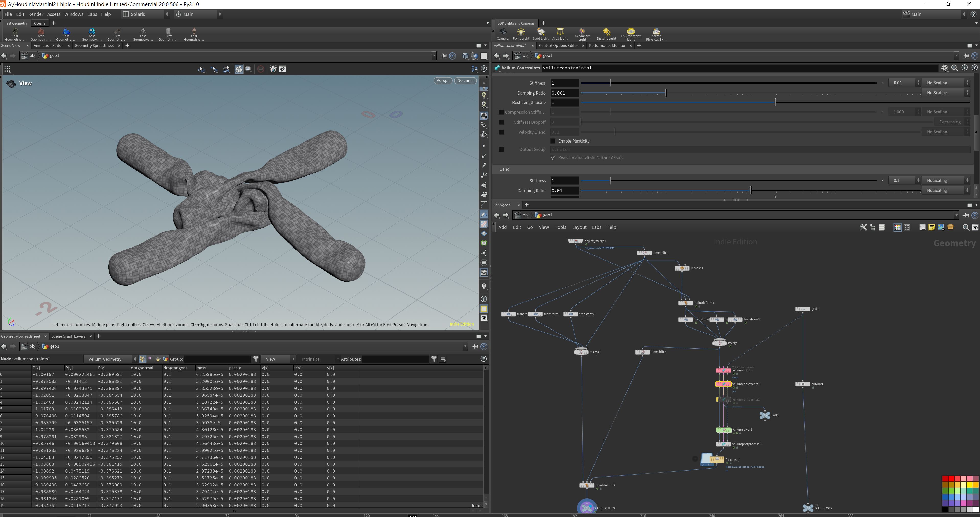This screenshot has height=517, width=980.
Task: Enable the Stiffness Dropoff checkbox
Action: pos(501,122)
